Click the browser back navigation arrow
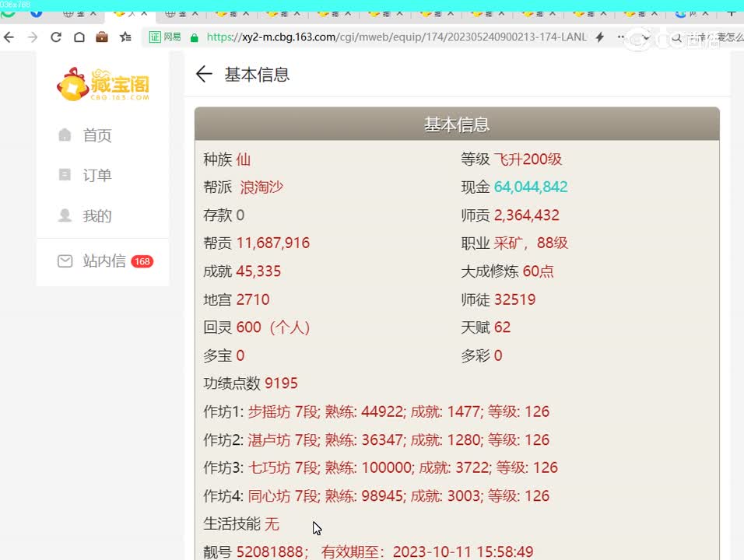 (x=9, y=37)
